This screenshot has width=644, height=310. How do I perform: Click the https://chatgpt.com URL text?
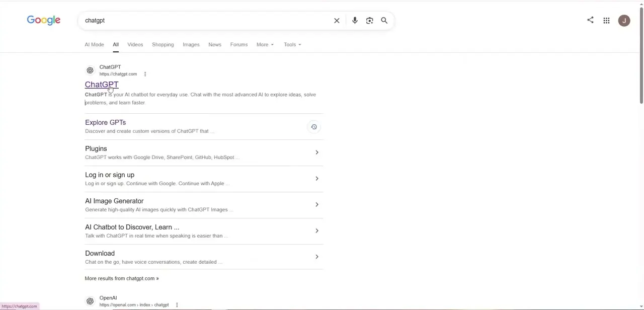point(118,74)
